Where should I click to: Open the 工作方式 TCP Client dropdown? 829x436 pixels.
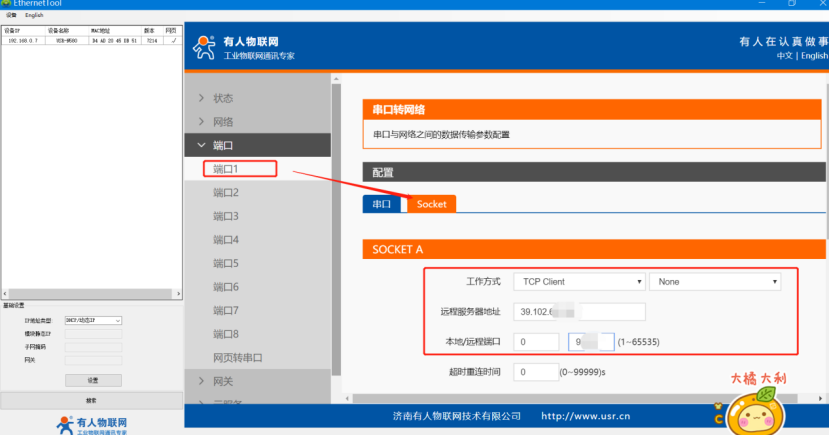coord(578,282)
